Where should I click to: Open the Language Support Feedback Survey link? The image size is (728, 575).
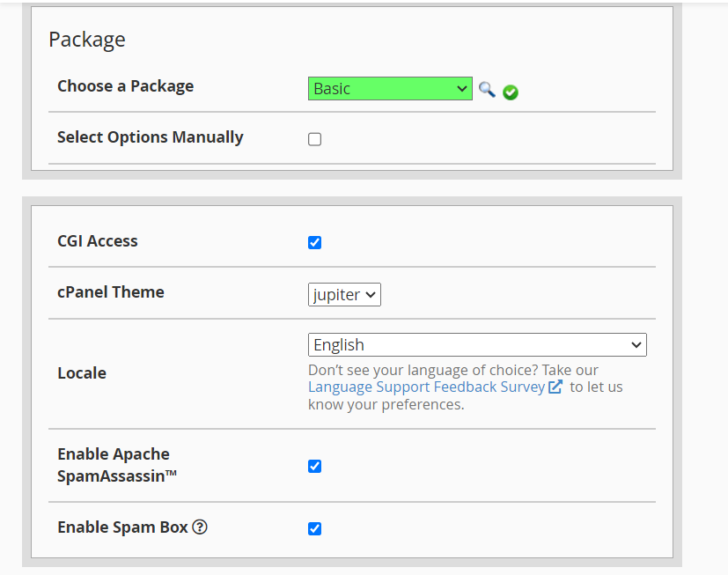click(x=426, y=387)
